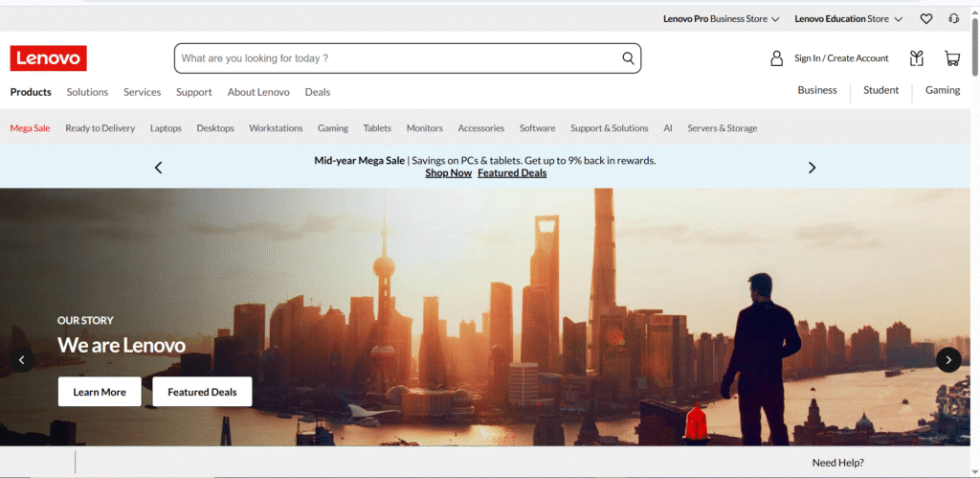Viewport: 980px width, 478px height.
Task: Switch to Gaming section in header
Action: pos(943,90)
